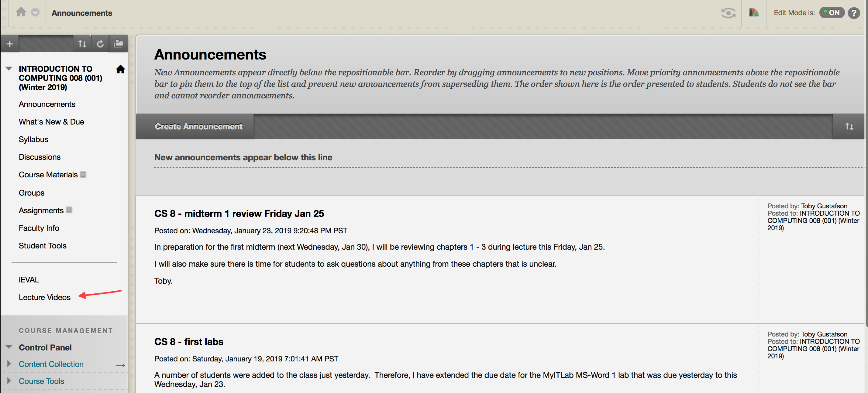This screenshot has height=393, width=868.
Task: Open the Lecture Videos link
Action: click(x=44, y=297)
